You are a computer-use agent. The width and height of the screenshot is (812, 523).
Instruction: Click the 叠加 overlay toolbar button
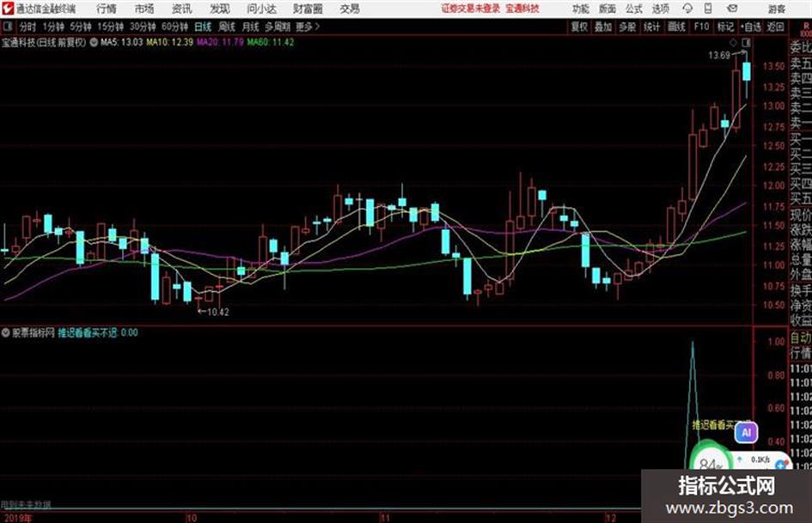pyautogui.click(x=603, y=27)
